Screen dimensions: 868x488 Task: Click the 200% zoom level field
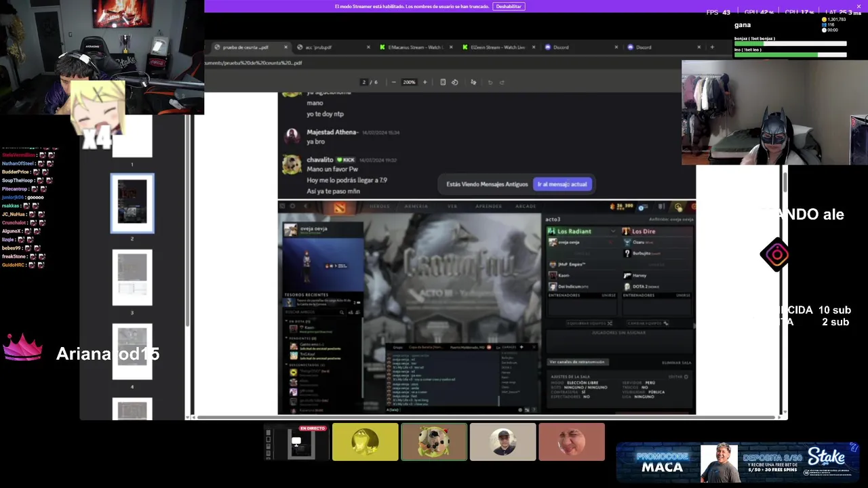click(409, 82)
